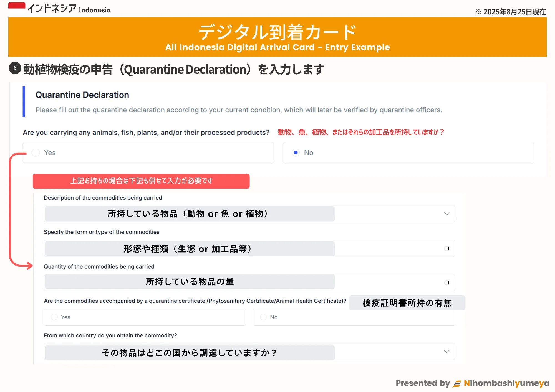The height and width of the screenshot is (392, 555).
Task: Click the Indonesia flag icon
Action: pyautogui.click(x=17, y=8)
